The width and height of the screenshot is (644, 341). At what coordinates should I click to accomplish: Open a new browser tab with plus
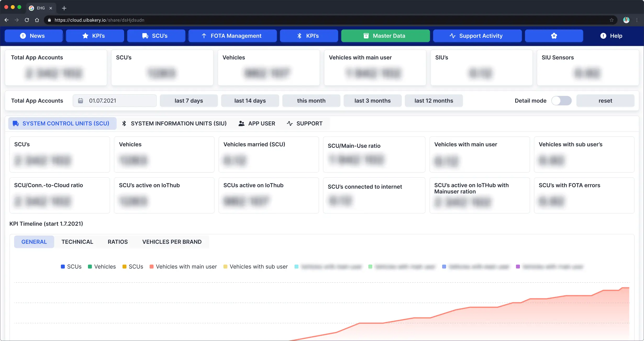tap(64, 8)
